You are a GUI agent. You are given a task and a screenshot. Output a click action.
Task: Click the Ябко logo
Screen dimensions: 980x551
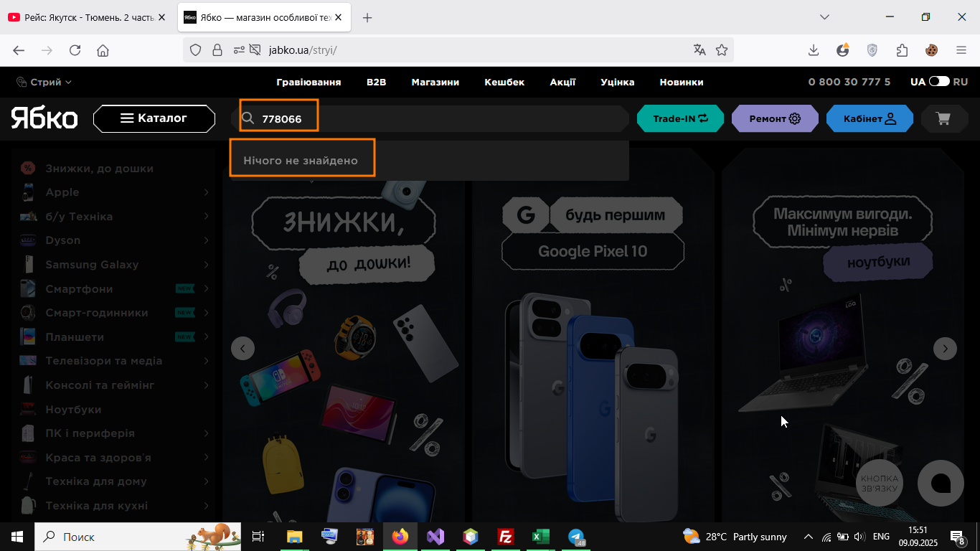(44, 118)
